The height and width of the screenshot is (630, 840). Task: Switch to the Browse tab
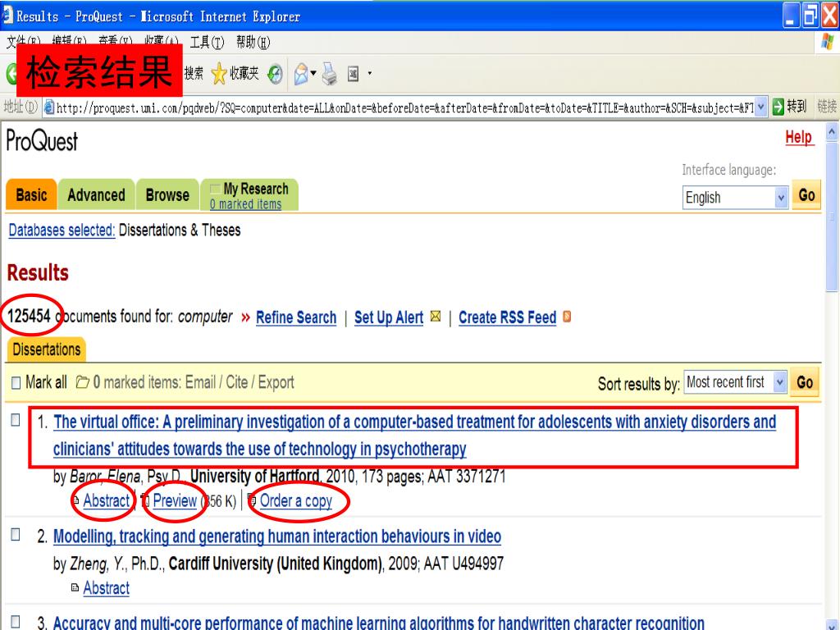(167, 194)
